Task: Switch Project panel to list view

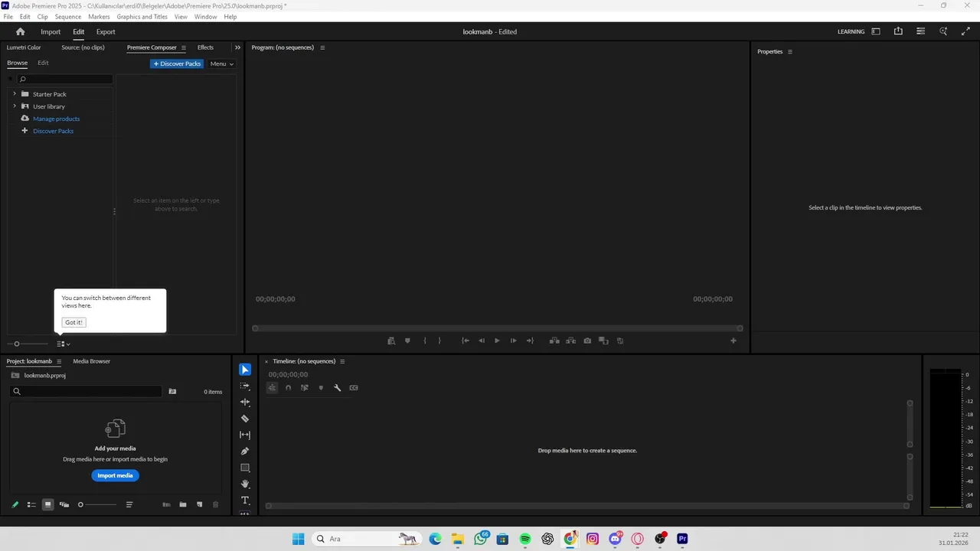Action: [x=31, y=504]
